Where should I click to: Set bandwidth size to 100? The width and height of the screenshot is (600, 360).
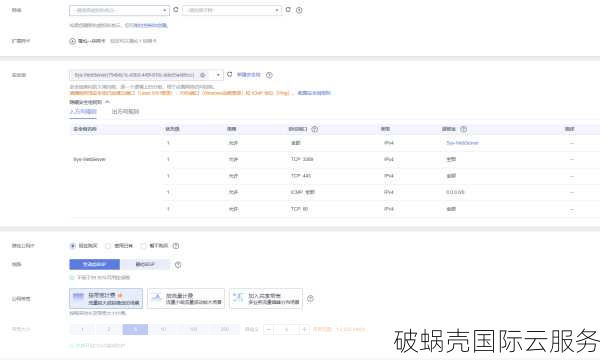pyautogui.click(x=194, y=329)
